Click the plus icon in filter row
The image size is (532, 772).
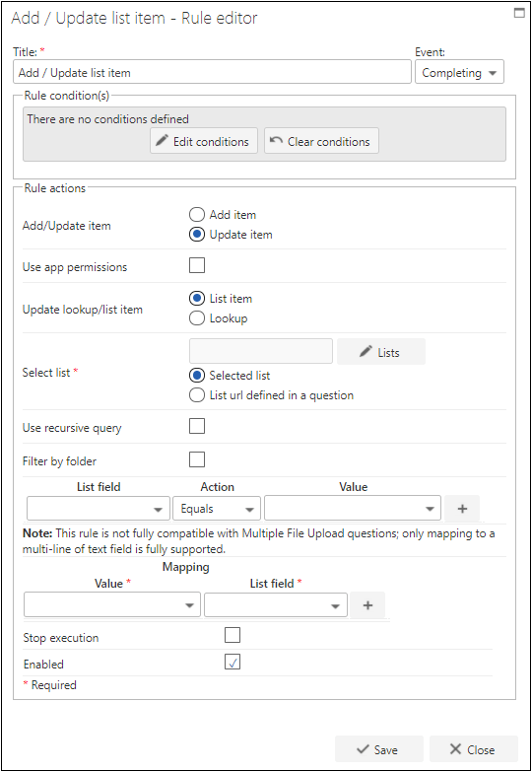[x=462, y=509]
